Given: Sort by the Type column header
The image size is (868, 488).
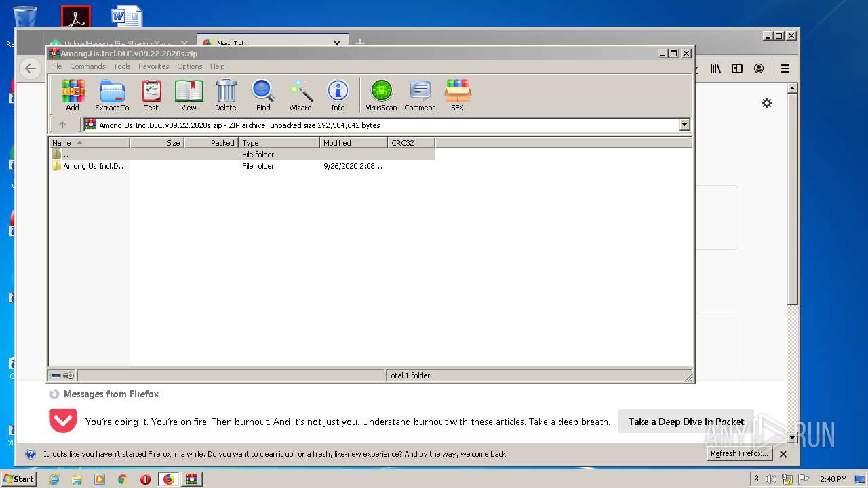Looking at the screenshot, I should coord(279,142).
